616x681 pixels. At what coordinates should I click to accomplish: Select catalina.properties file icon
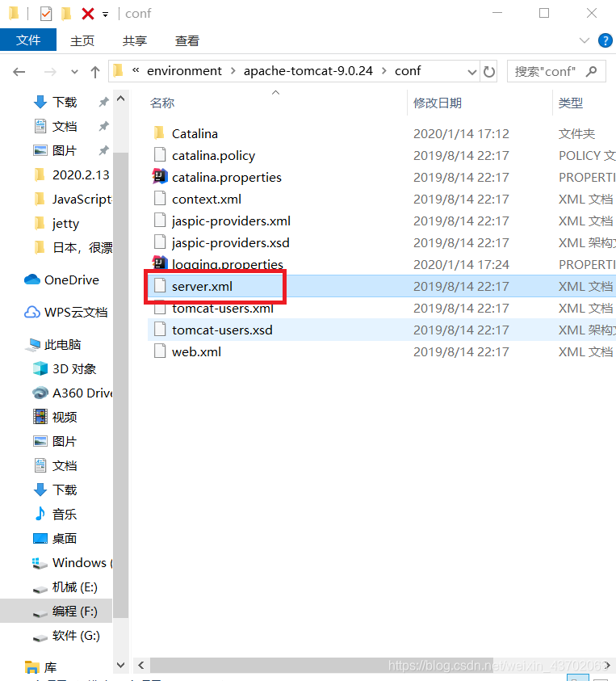(x=160, y=177)
